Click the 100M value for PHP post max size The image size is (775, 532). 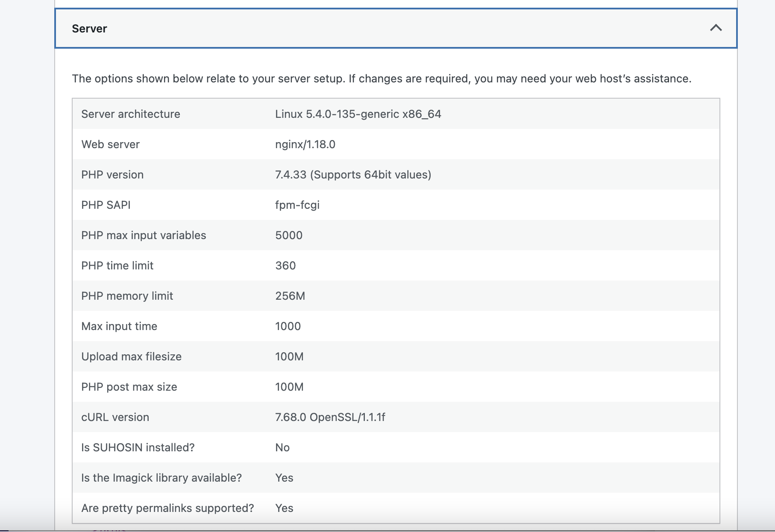pos(289,387)
